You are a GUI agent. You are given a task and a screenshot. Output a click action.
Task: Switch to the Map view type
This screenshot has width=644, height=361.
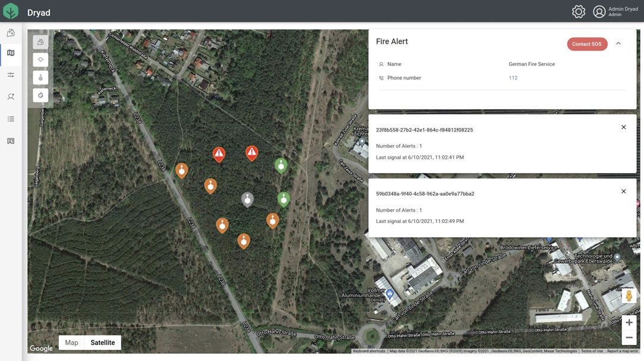[x=71, y=343]
